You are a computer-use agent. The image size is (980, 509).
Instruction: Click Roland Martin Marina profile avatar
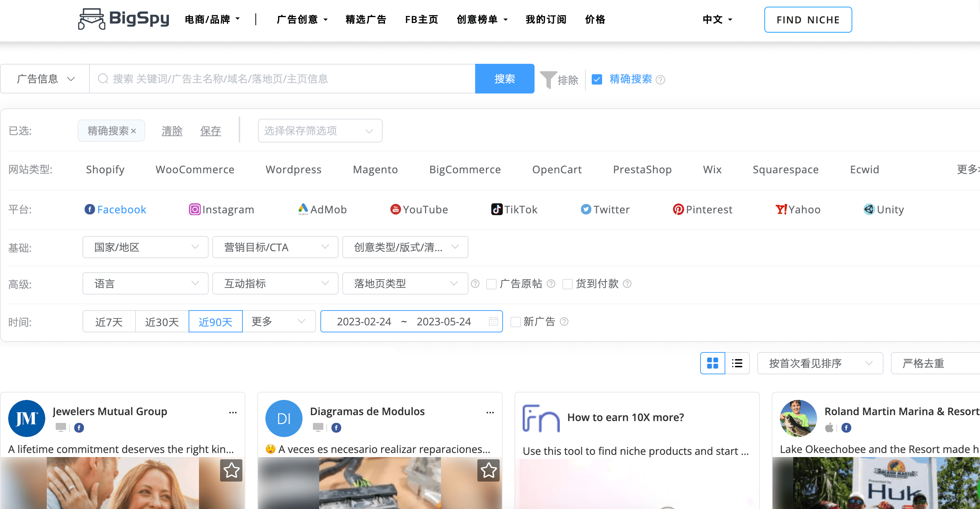798,418
